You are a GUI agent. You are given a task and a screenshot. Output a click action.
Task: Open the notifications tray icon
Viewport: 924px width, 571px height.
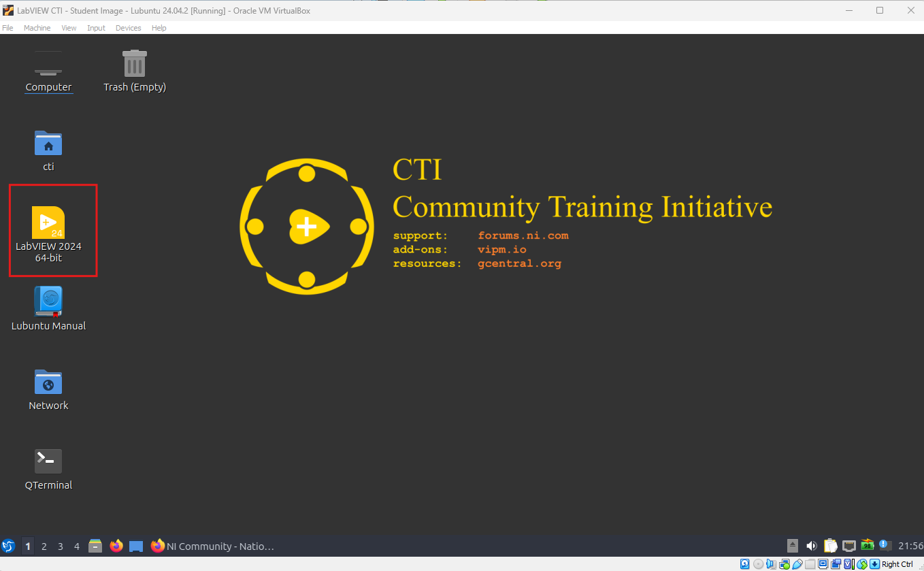[x=885, y=546]
